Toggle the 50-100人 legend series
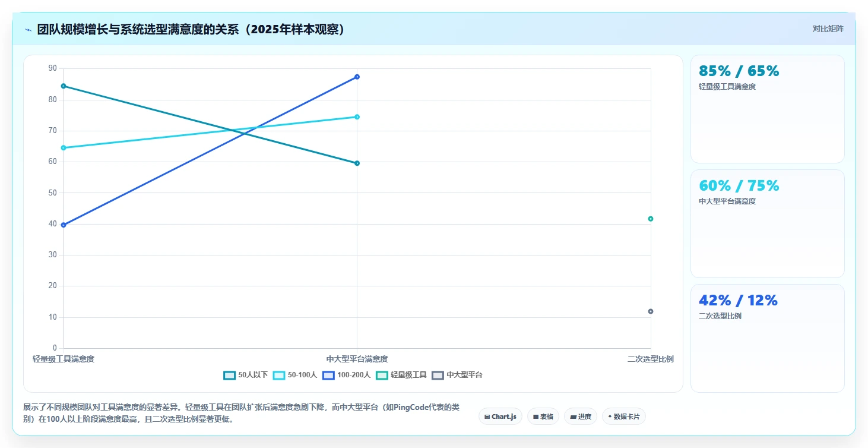The image size is (868, 448). point(294,375)
